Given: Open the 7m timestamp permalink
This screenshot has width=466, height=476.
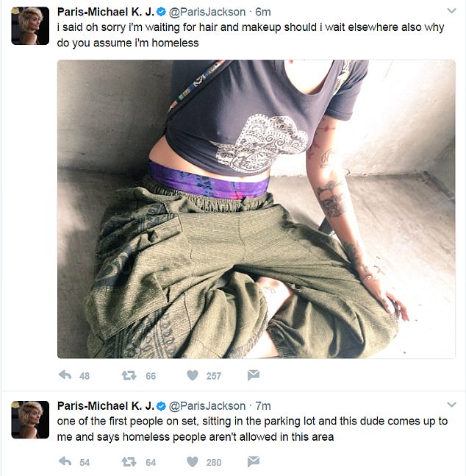Looking at the screenshot, I should click(x=262, y=406).
